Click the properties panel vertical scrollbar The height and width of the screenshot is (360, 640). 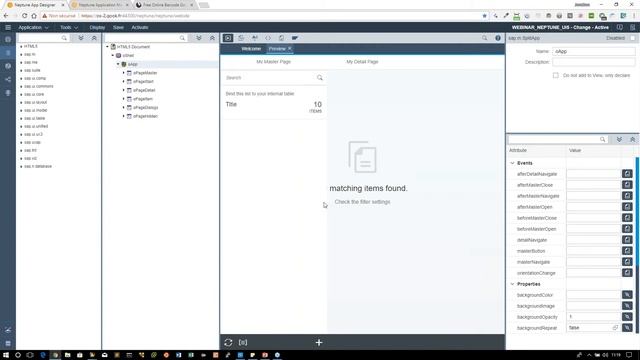pyautogui.click(x=638, y=245)
